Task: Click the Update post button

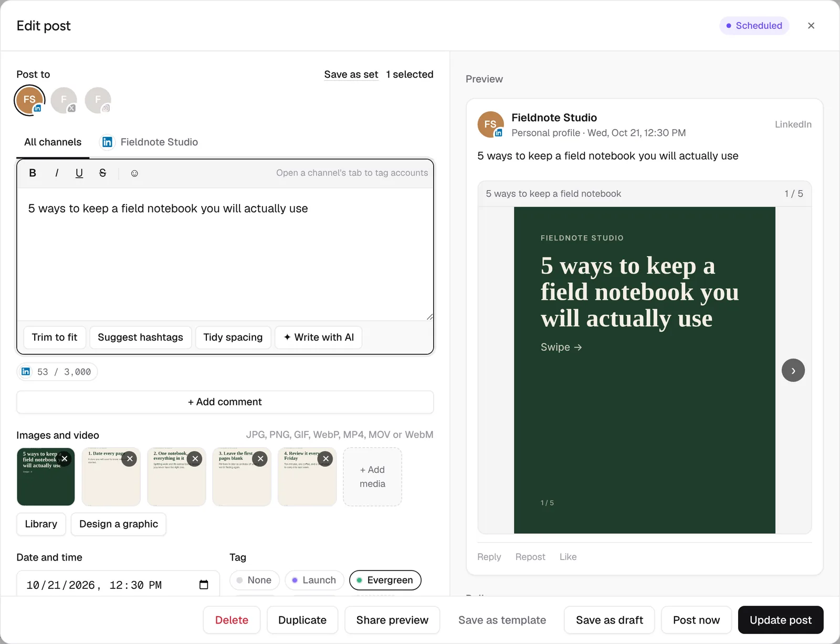Action: pyautogui.click(x=781, y=620)
